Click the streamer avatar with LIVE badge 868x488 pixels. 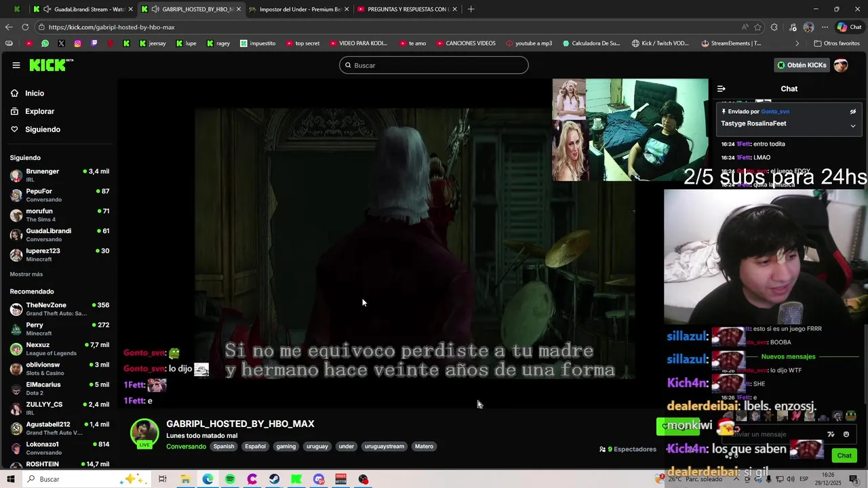(144, 434)
